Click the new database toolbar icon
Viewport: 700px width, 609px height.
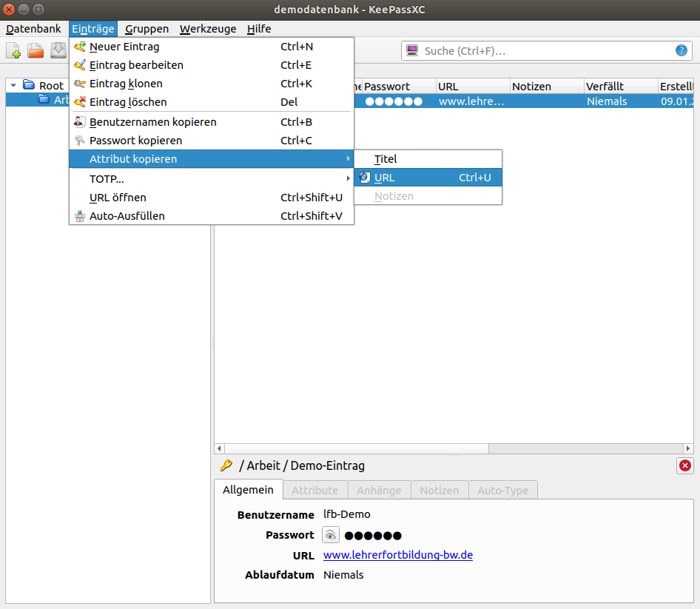pyautogui.click(x=14, y=50)
